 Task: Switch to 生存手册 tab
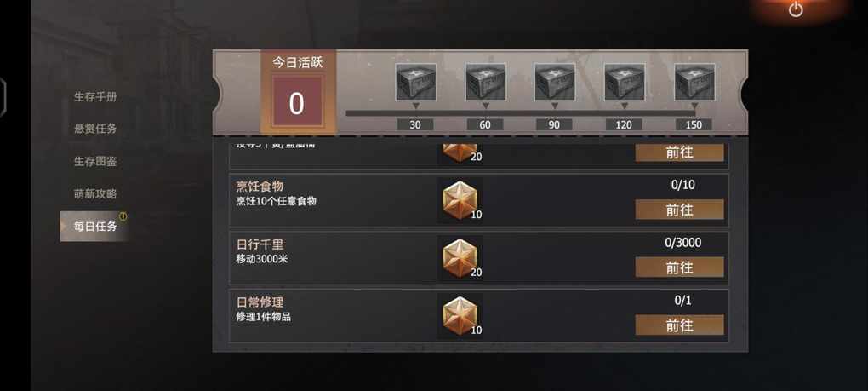(x=95, y=97)
